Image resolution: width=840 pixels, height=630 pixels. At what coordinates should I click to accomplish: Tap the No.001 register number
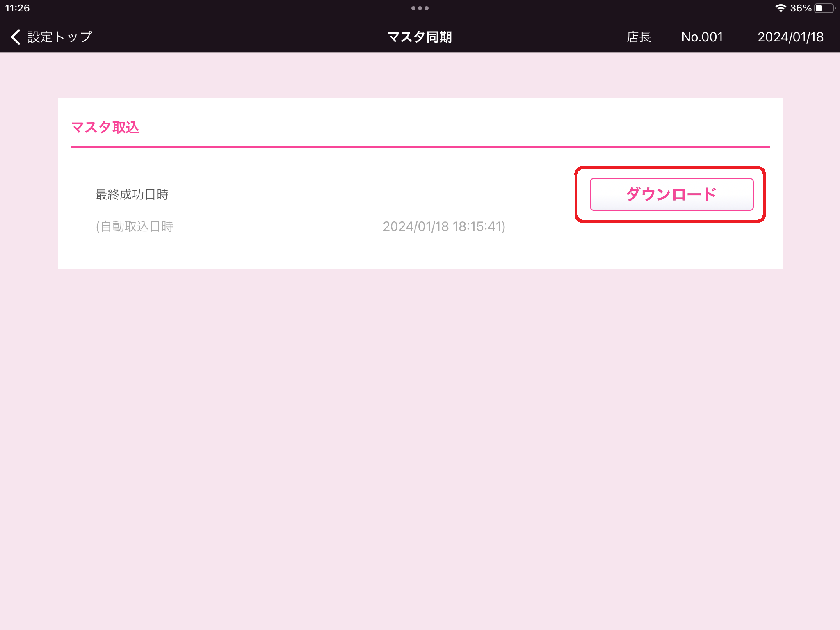702,37
